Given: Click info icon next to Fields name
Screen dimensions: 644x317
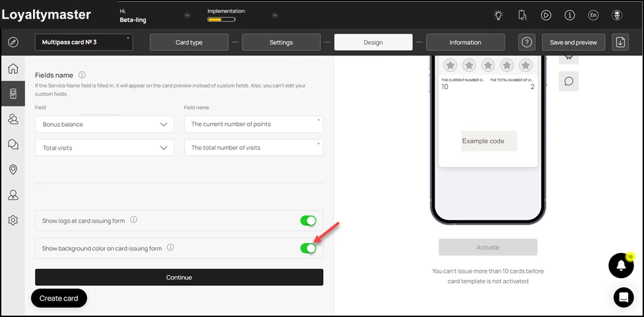Looking at the screenshot, I should (x=82, y=75).
